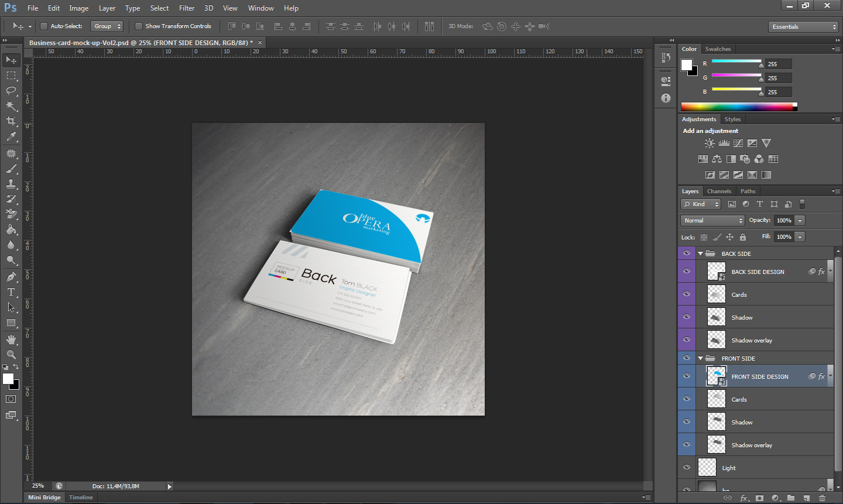This screenshot has height=504, width=843.
Task: Open the Layers panel options menu
Action: point(836,191)
